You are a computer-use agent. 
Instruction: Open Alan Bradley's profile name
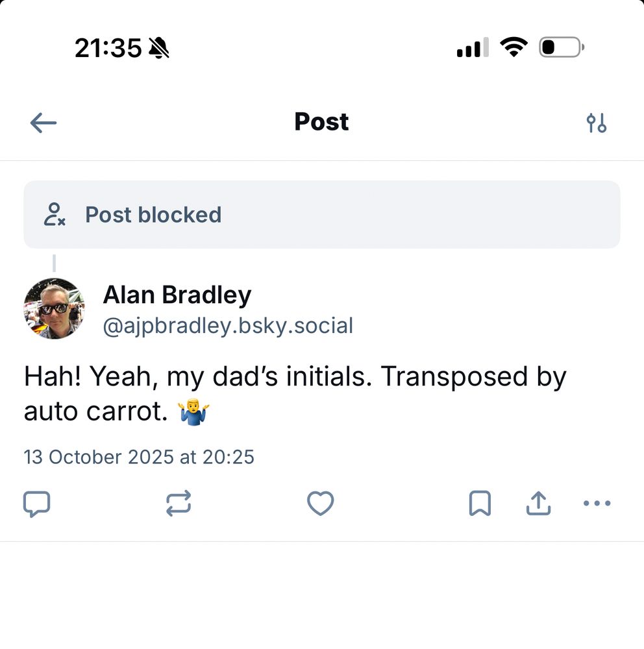(x=177, y=295)
